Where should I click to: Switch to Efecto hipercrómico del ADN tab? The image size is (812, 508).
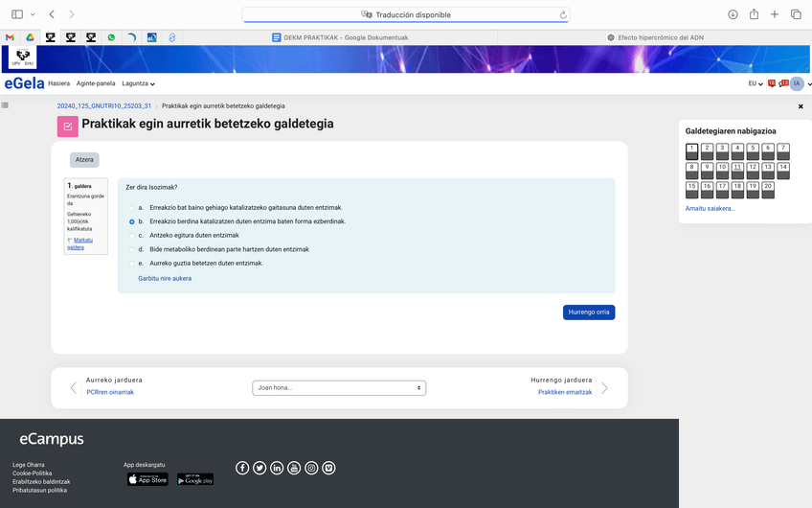pos(655,37)
